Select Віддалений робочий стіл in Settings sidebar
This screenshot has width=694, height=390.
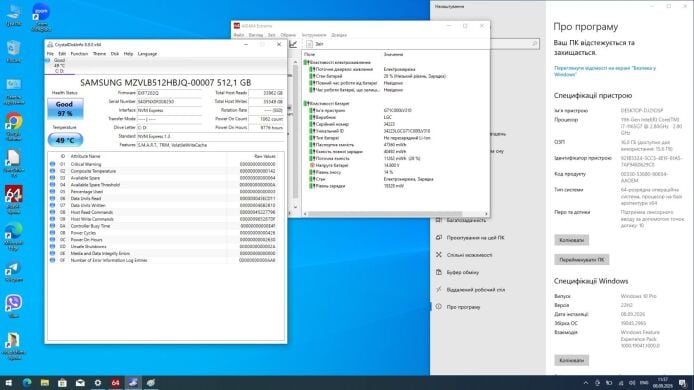tap(476, 290)
